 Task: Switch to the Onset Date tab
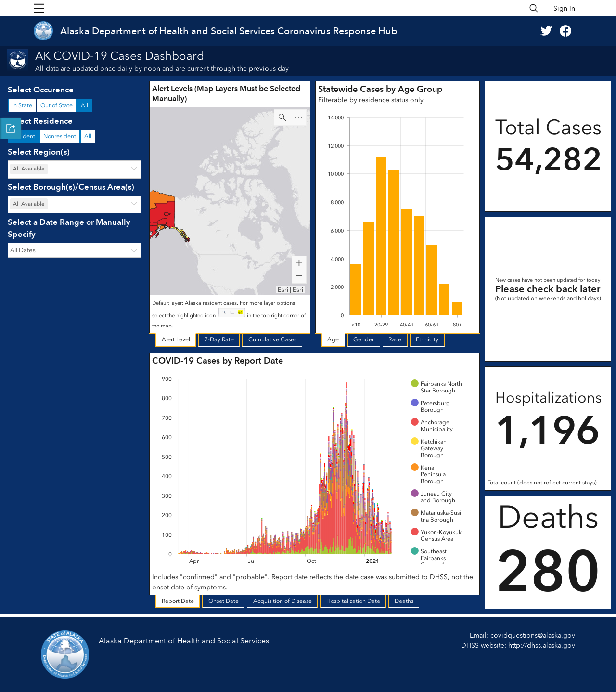tap(223, 601)
